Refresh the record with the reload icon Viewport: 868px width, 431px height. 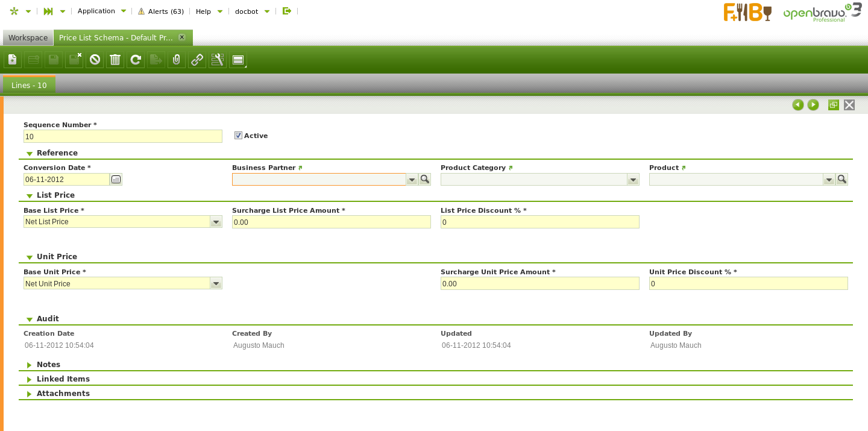pyautogui.click(x=136, y=60)
